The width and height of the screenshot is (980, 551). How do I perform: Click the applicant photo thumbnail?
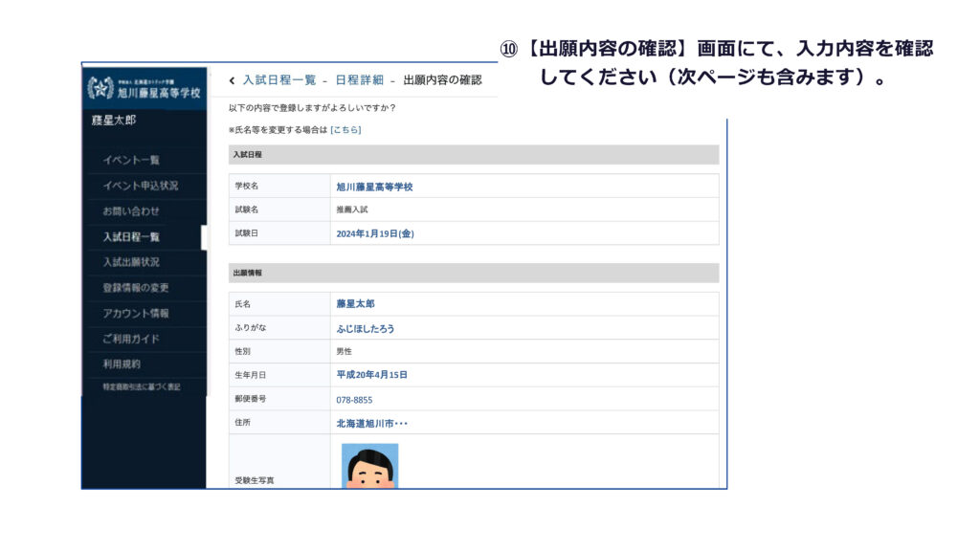point(369,467)
